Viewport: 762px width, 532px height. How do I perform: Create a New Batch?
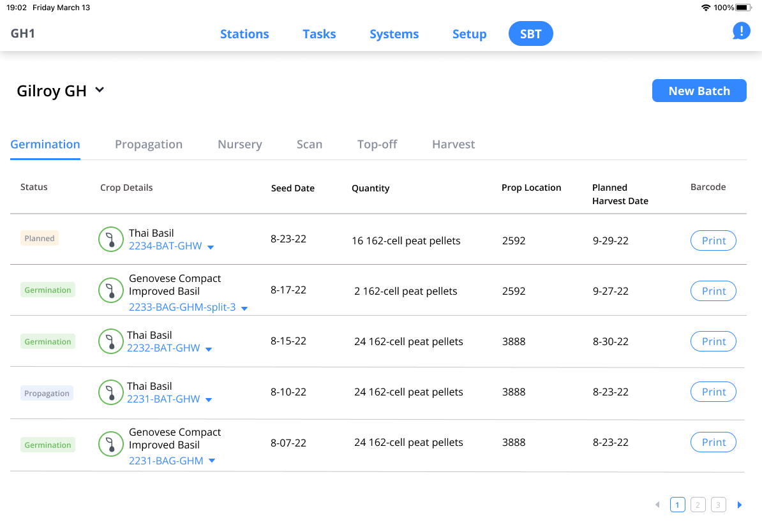(x=699, y=91)
